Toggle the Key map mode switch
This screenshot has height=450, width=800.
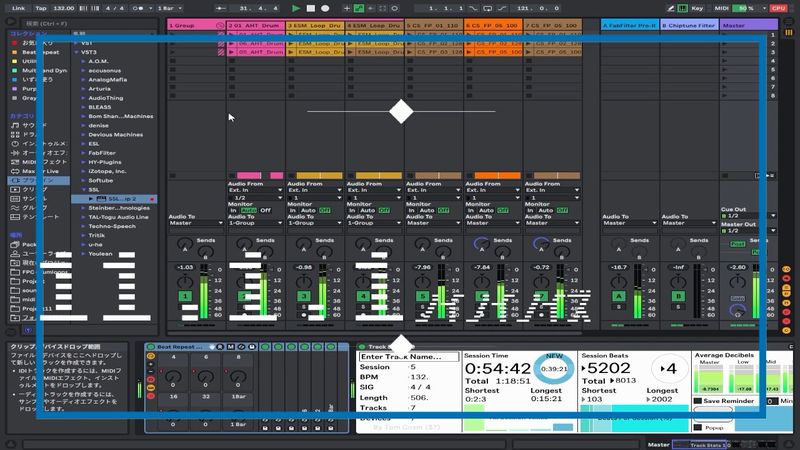(696, 8)
